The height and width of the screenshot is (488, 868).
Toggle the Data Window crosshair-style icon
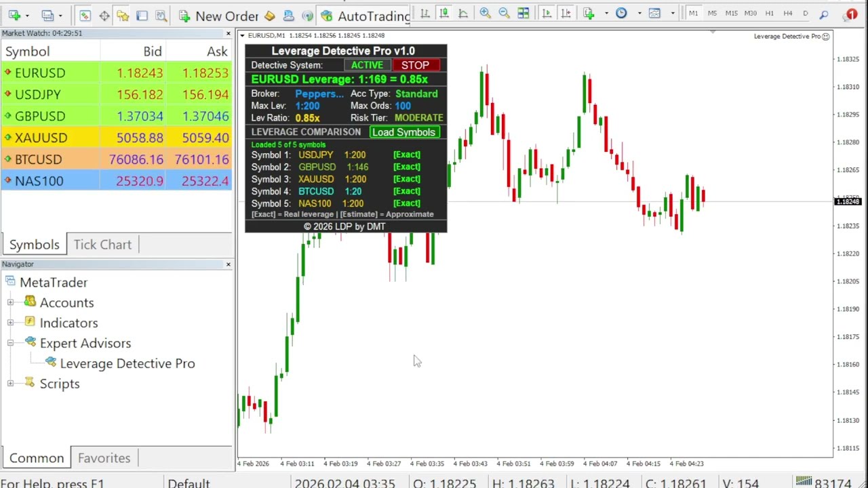[x=104, y=15]
